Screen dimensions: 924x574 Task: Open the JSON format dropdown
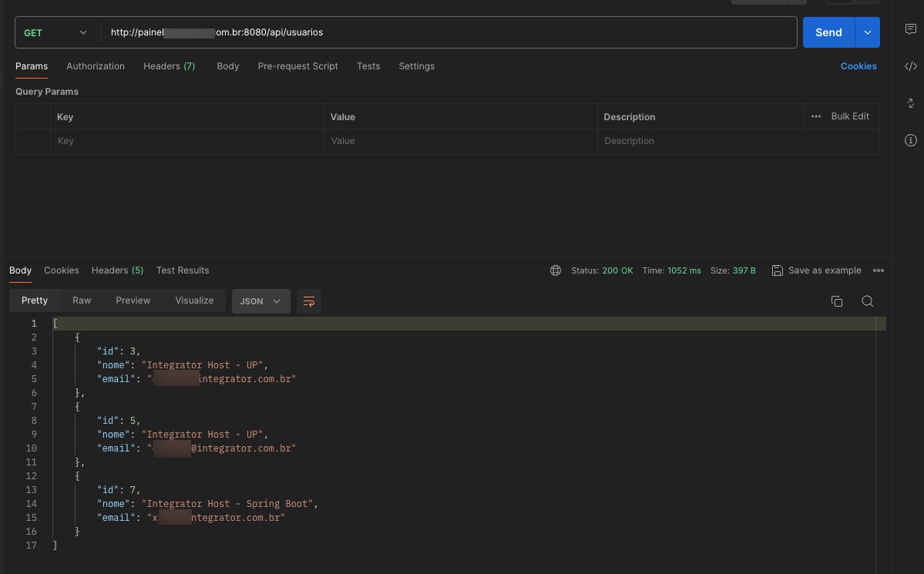[x=260, y=301]
